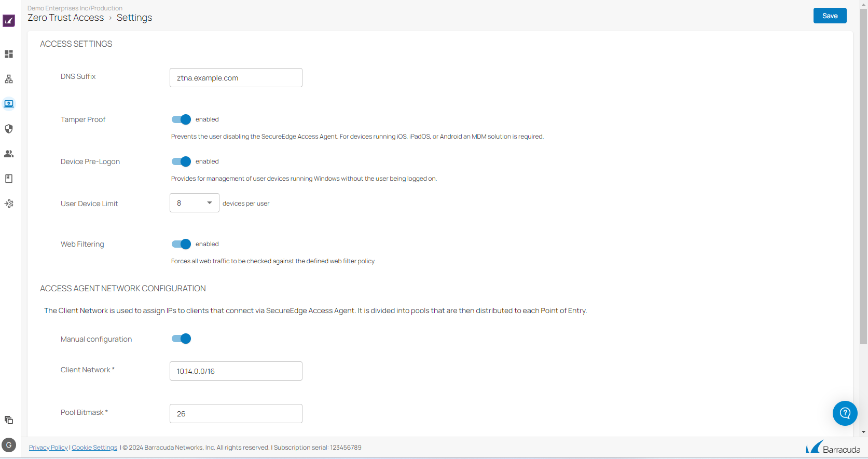
Task: Open the Infrastructure network sidebar icon
Action: click(9, 79)
